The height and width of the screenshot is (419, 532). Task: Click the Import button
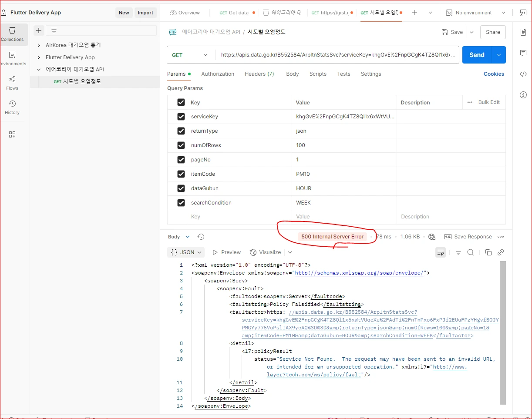[145, 13]
